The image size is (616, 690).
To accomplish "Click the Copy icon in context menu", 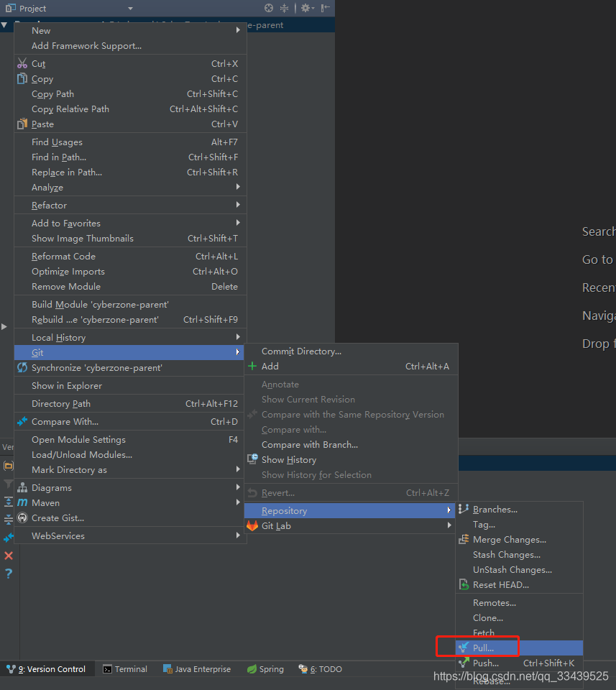I will click(22, 79).
